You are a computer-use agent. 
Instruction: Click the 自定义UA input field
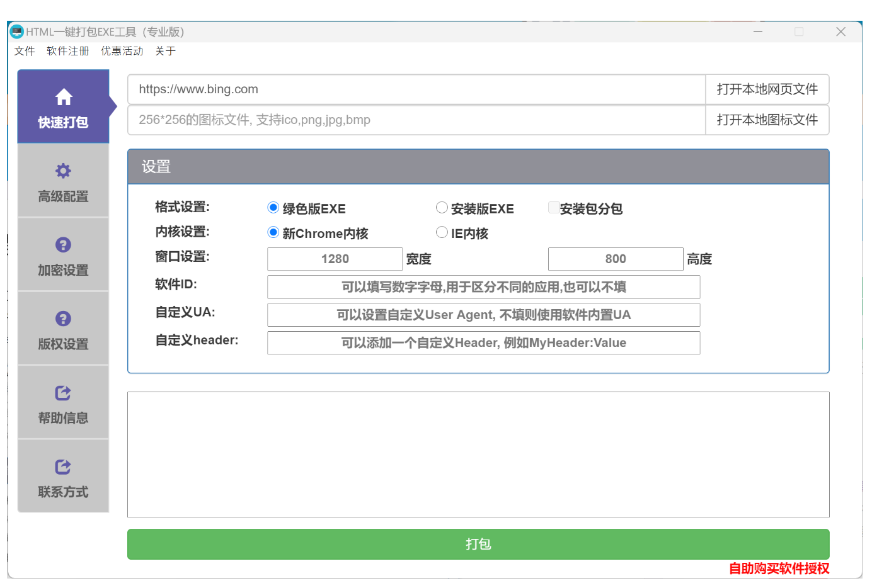[483, 315]
